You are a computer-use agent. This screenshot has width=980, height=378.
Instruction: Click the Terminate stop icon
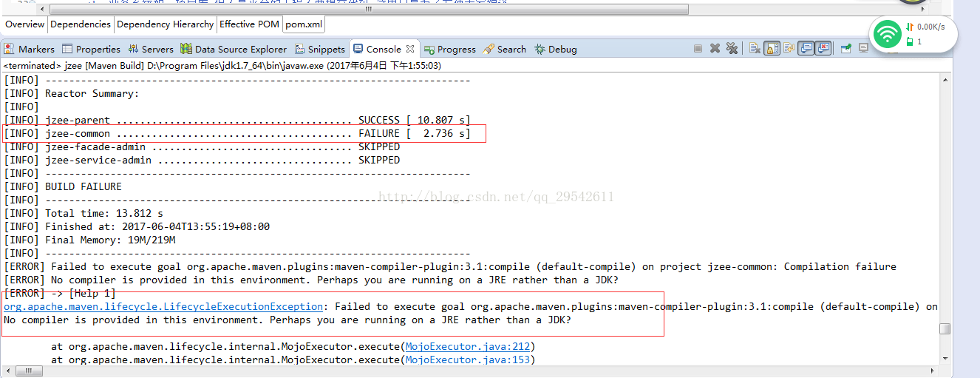click(x=698, y=49)
